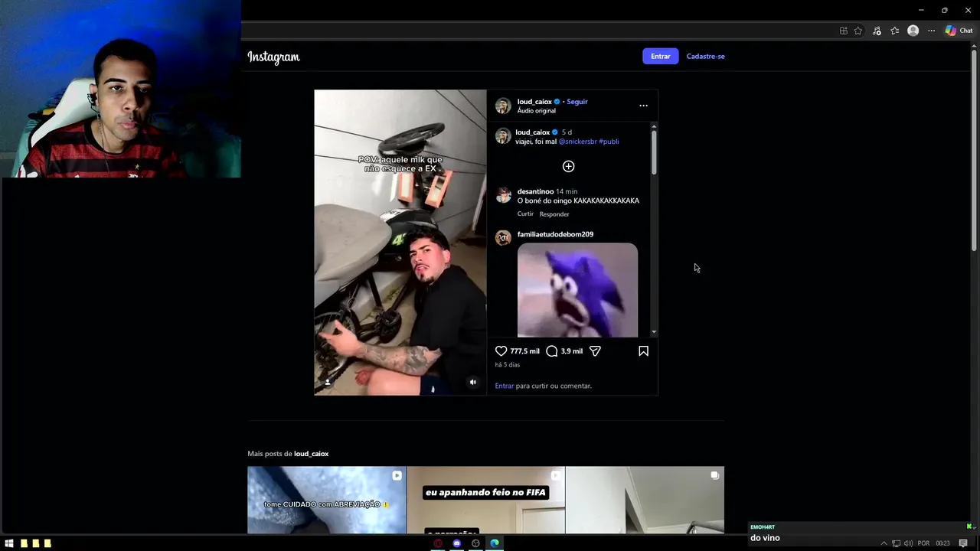Open the browser media control music icon
Viewport: 980px width, 551px height.
(x=877, y=31)
